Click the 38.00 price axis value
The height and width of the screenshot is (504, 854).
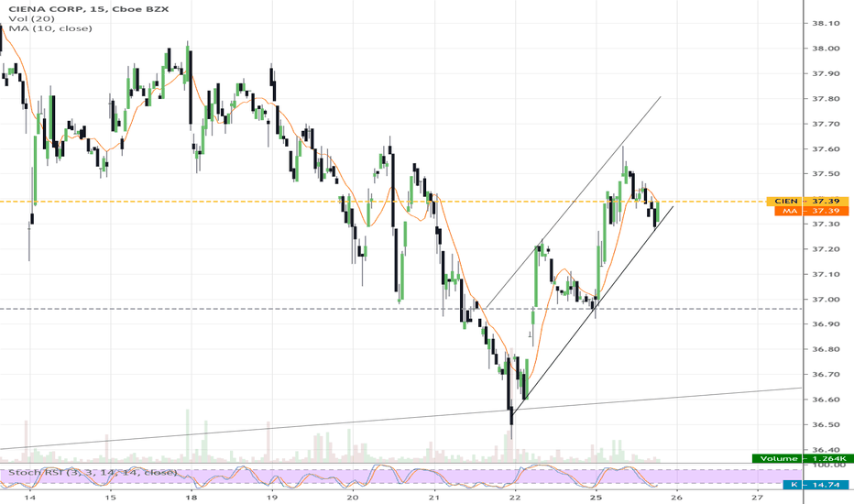click(826, 49)
